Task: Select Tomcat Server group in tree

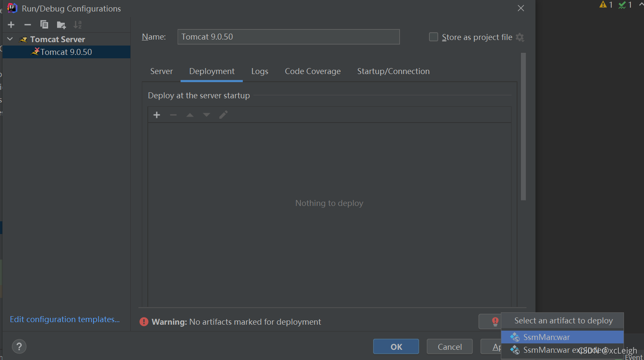Action: tap(57, 39)
